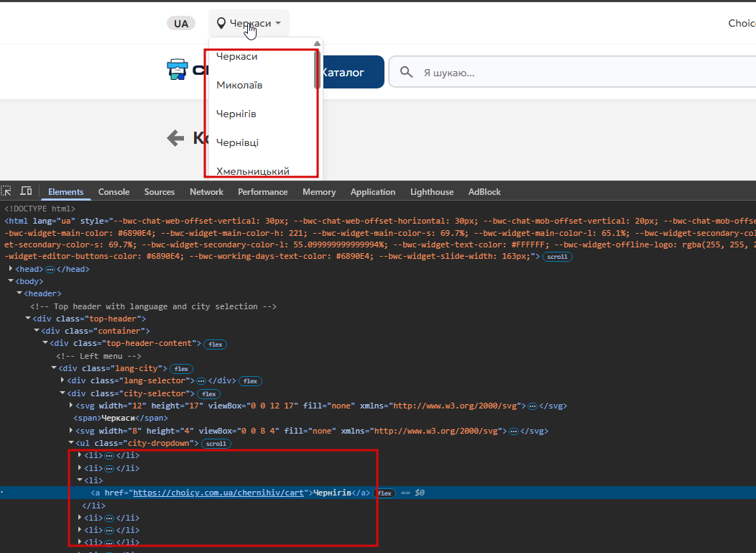Click the city dropdown scrollbar thumb
This screenshot has height=553, width=756.
pyautogui.click(x=317, y=68)
